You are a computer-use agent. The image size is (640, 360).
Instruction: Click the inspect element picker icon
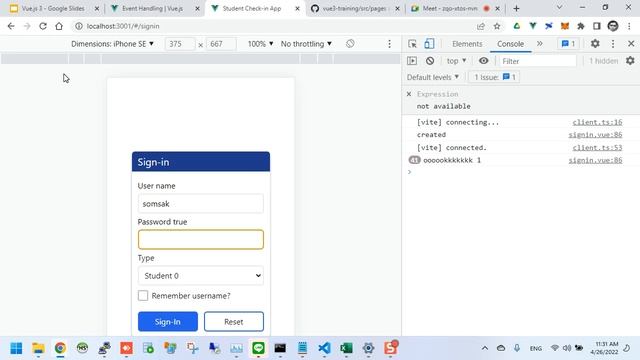(x=412, y=44)
